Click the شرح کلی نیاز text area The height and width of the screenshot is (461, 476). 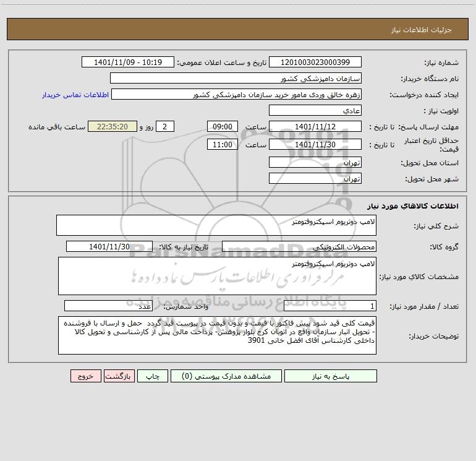216,225
